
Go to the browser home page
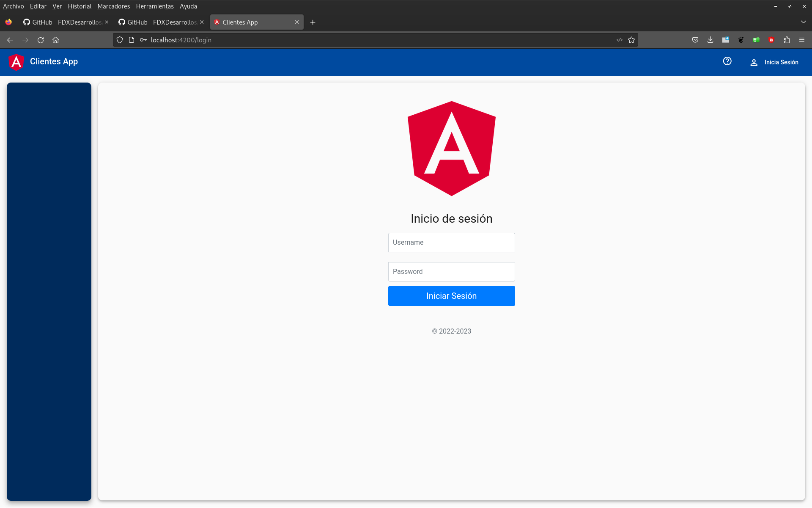click(55, 40)
